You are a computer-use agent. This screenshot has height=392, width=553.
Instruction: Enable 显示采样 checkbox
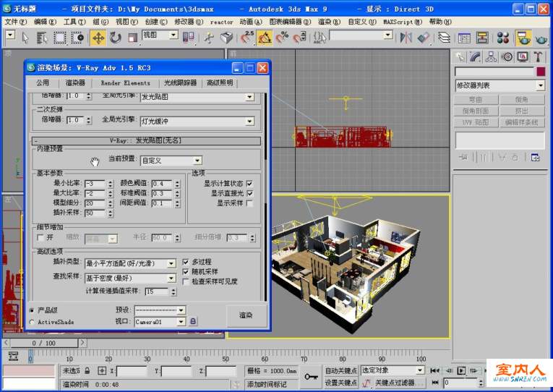[249, 203]
